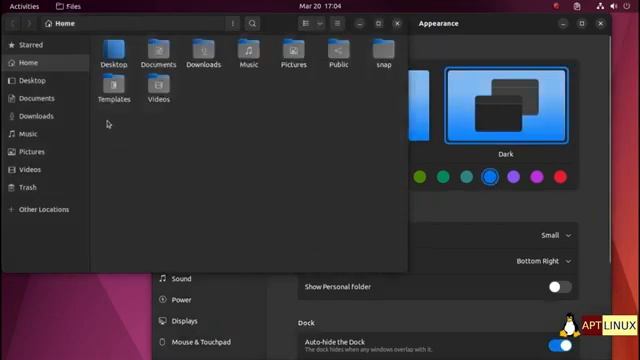Click the Home path bar button
Image resolution: width=640 pixels, height=360 pixels.
[60, 24]
